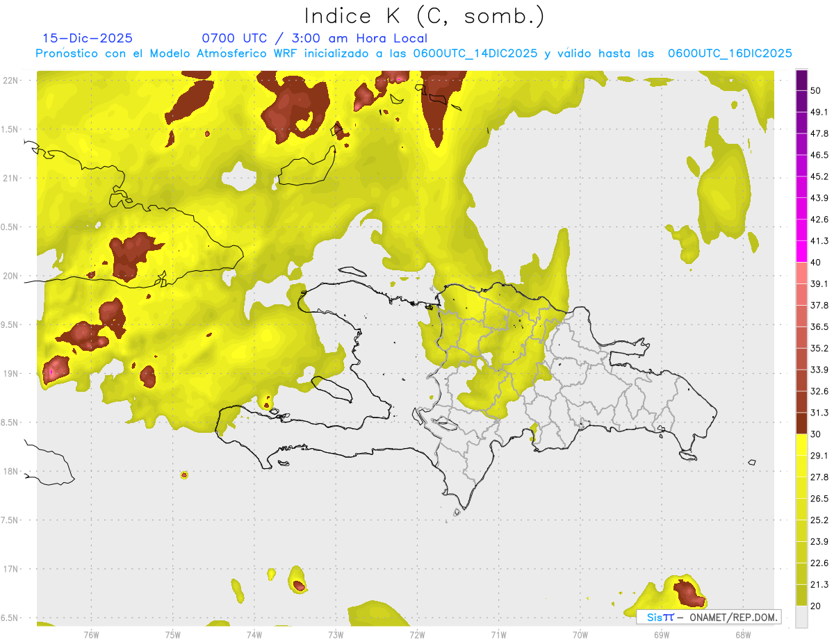Click the '6.5N' latitude label
This screenshot has width=834, height=644.
tap(10, 618)
